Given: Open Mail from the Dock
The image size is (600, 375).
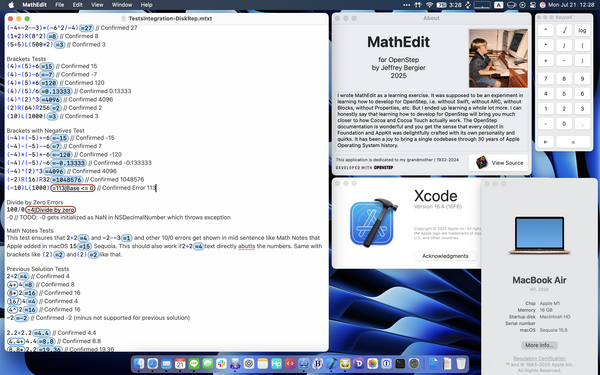Looking at the screenshot, I should [x=166, y=363].
